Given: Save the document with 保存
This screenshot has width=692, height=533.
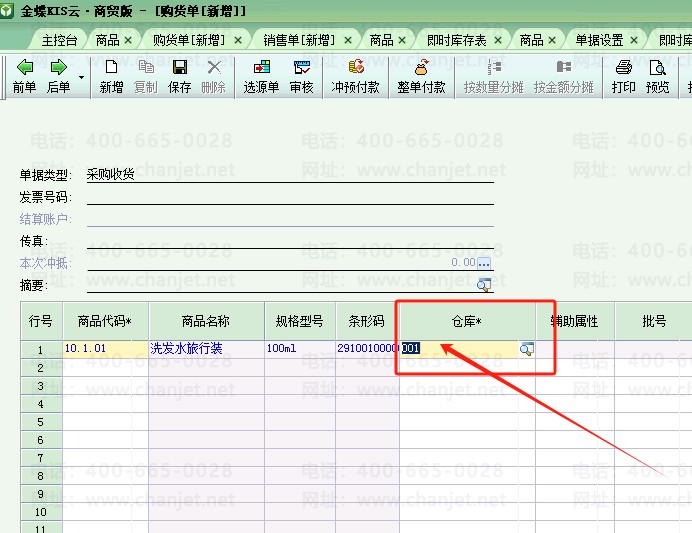Looking at the screenshot, I should pyautogui.click(x=180, y=76).
